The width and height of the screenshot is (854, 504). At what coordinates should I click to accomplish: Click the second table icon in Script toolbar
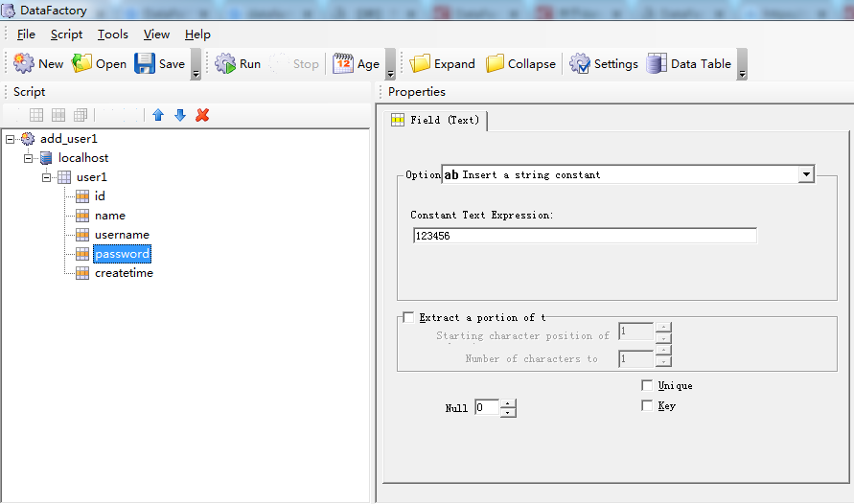click(x=58, y=115)
